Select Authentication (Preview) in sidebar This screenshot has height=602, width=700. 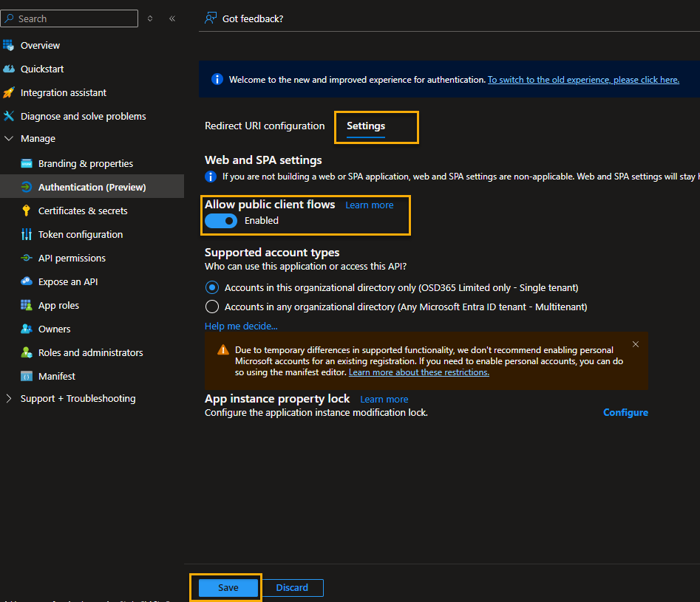tap(92, 187)
